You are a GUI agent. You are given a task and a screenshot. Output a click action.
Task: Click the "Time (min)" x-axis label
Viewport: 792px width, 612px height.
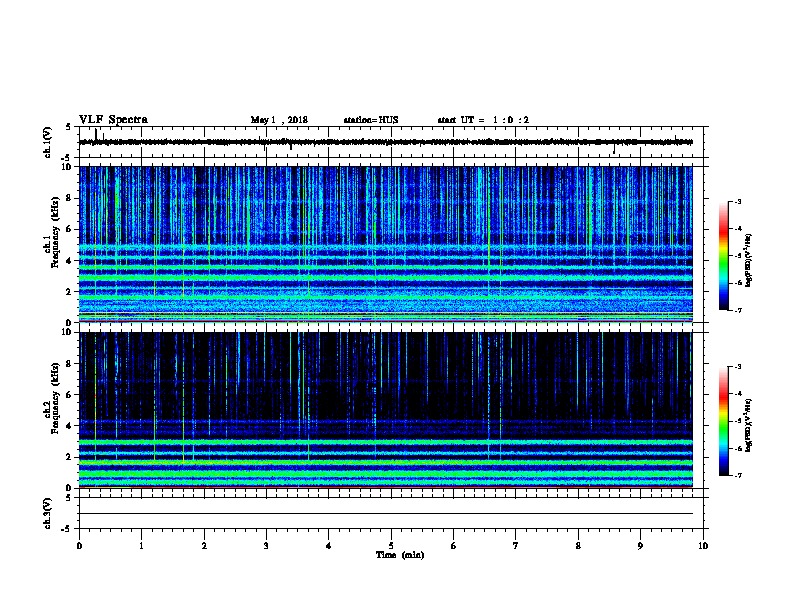[x=400, y=555]
